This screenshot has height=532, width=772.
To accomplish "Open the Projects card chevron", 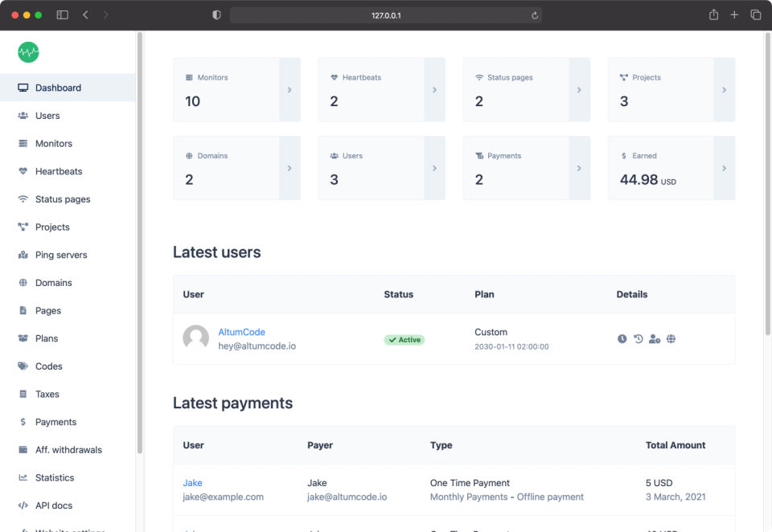I will coord(725,89).
